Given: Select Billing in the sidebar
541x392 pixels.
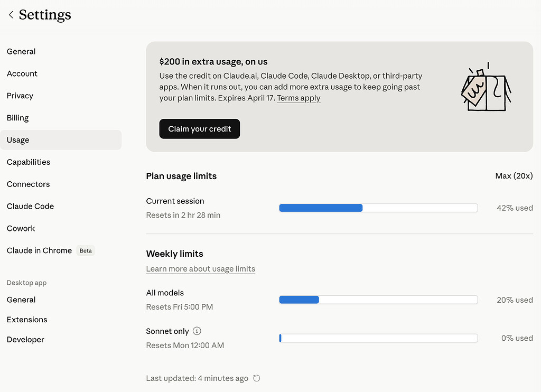Looking at the screenshot, I should pyautogui.click(x=17, y=118).
